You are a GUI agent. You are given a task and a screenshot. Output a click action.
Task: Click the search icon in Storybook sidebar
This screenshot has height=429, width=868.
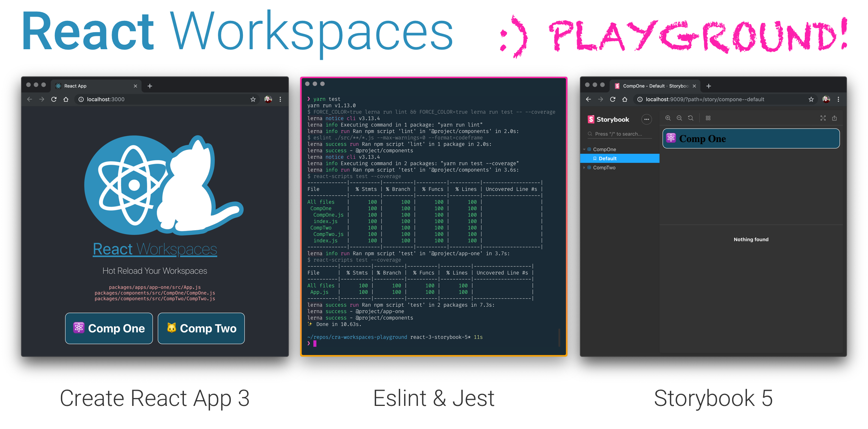click(x=591, y=135)
